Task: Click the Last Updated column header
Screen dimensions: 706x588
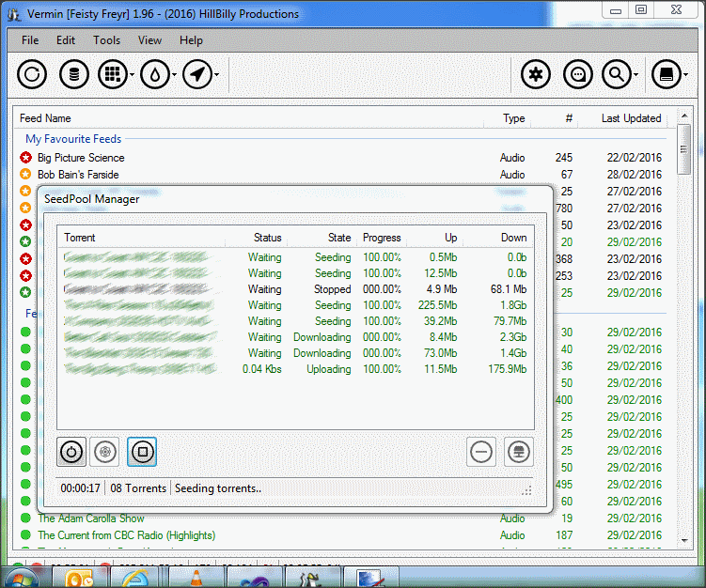Action: (623, 118)
